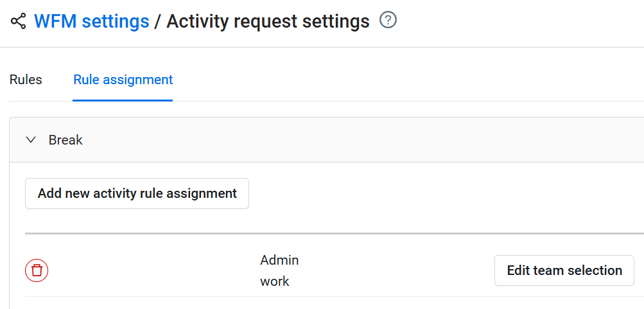Image resolution: width=644 pixels, height=309 pixels.
Task: Click the Activity request settings title
Action: (268, 21)
